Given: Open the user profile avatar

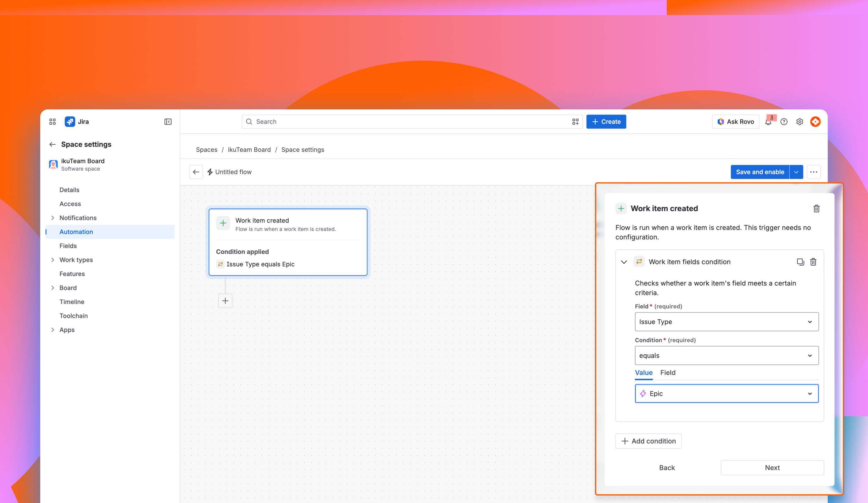Looking at the screenshot, I should [x=815, y=122].
